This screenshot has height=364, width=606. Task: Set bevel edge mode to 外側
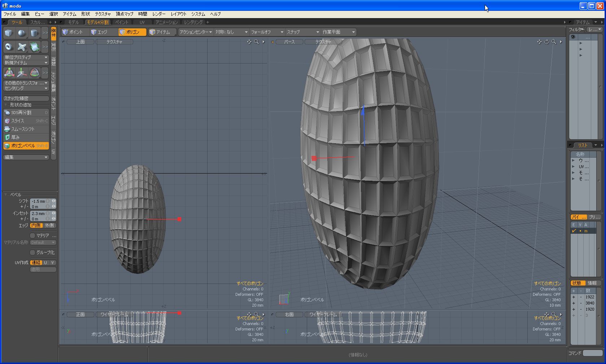click(x=49, y=225)
